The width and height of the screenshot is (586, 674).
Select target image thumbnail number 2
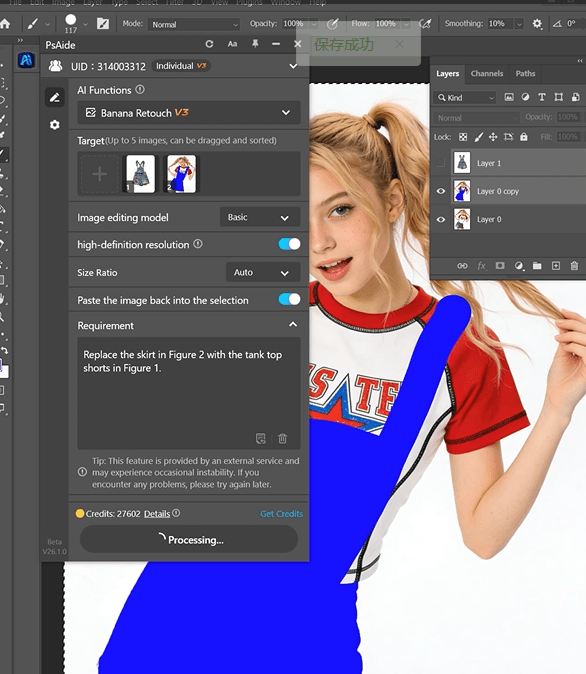click(181, 174)
